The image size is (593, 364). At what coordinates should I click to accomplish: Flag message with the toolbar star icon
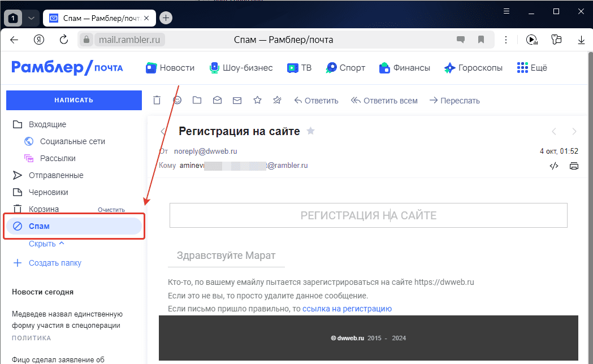(x=258, y=100)
